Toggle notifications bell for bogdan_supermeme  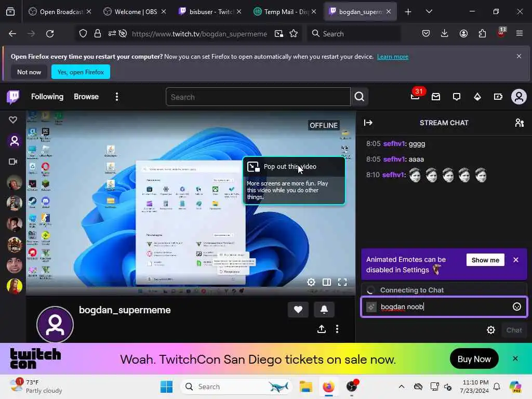click(324, 310)
